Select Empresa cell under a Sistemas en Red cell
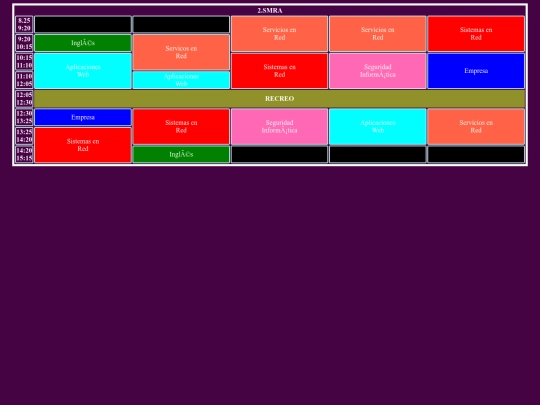This screenshot has height=405, width=540. [x=476, y=71]
